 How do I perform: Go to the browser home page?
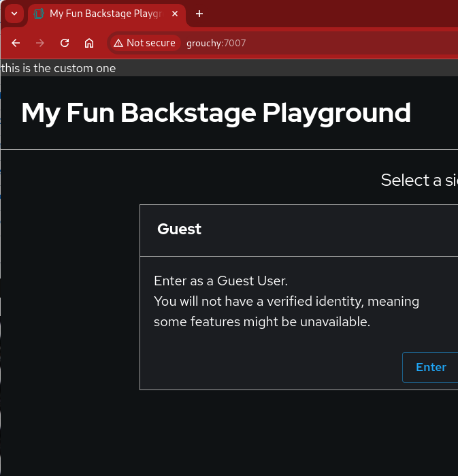click(x=89, y=43)
